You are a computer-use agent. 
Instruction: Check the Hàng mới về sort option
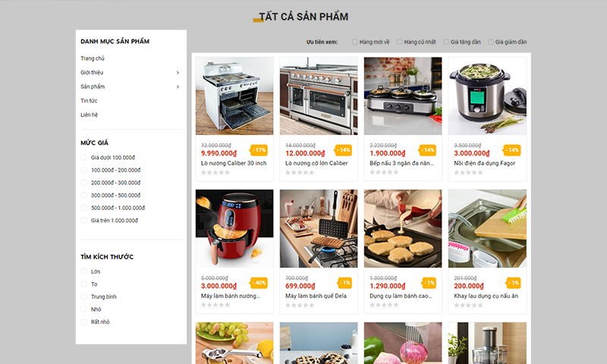[355, 42]
